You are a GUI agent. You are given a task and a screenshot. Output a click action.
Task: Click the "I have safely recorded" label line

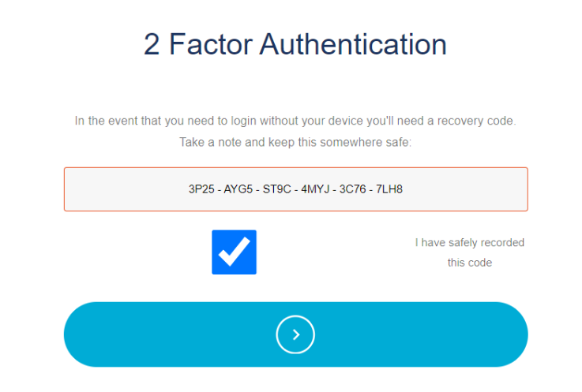pyautogui.click(x=469, y=243)
